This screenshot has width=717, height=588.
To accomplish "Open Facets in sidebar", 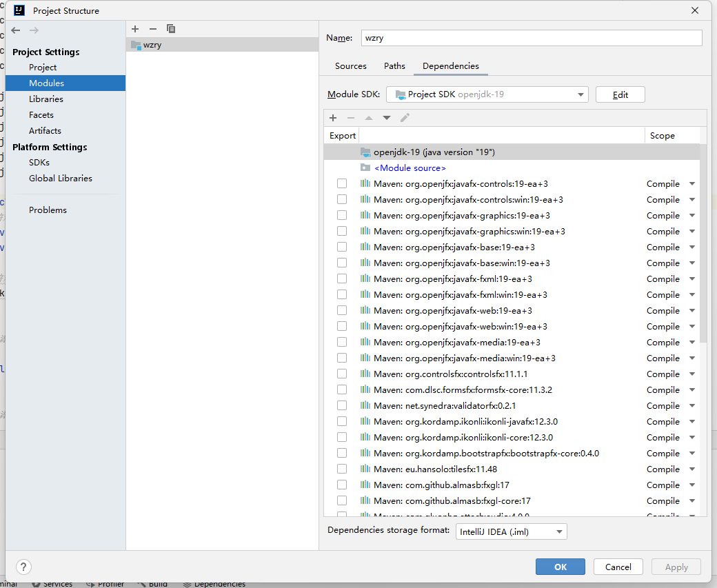I will [x=41, y=114].
